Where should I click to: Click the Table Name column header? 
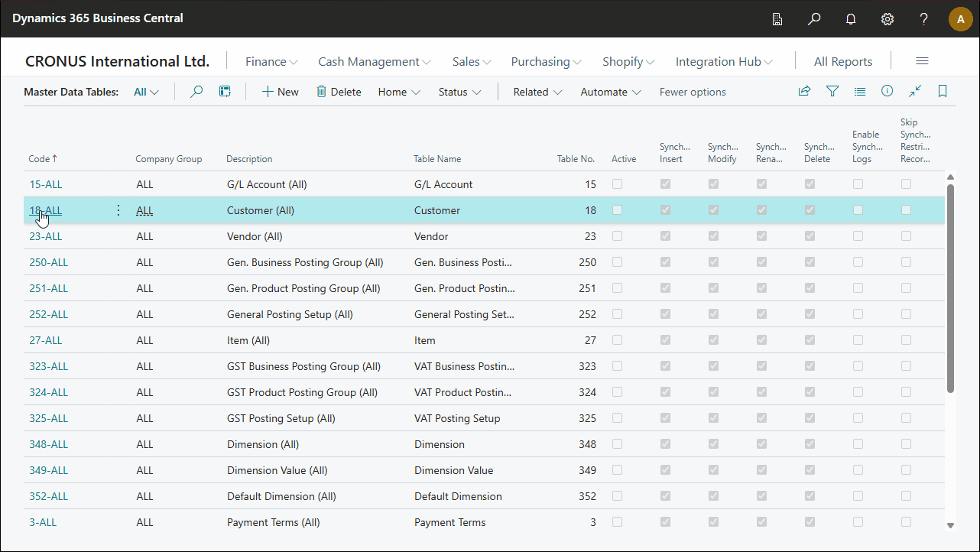(x=437, y=159)
